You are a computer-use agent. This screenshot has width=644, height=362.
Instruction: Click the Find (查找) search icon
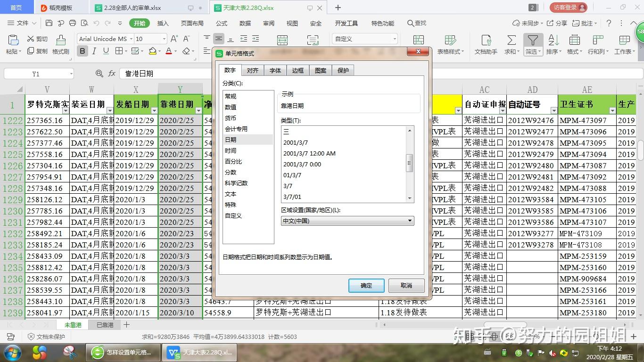(x=417, y=23)
